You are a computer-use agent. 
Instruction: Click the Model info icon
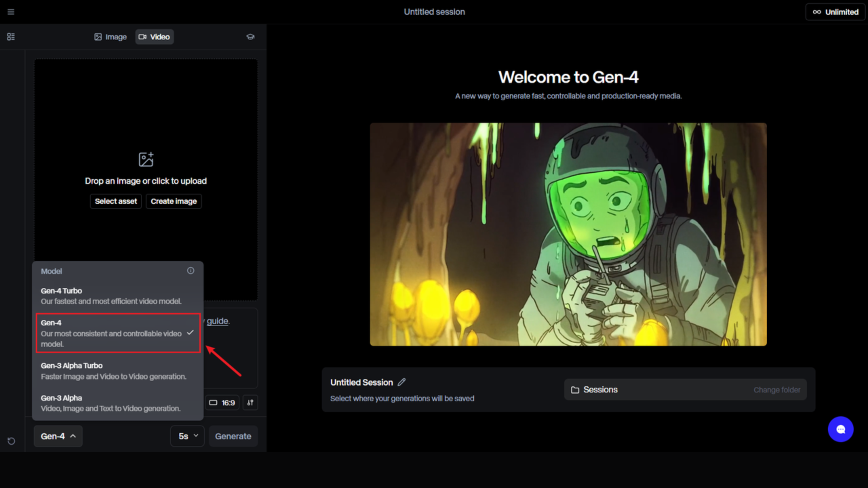click(x=191, y=270)
